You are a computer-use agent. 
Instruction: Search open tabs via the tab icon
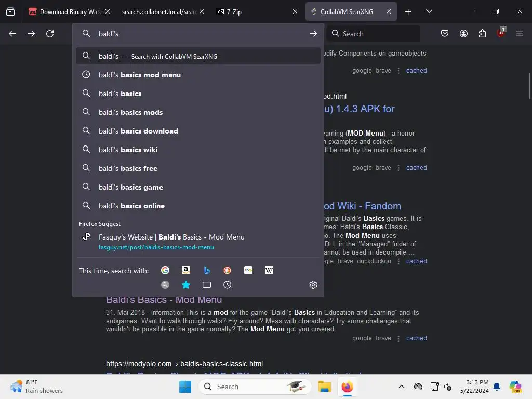coord(207,285)
